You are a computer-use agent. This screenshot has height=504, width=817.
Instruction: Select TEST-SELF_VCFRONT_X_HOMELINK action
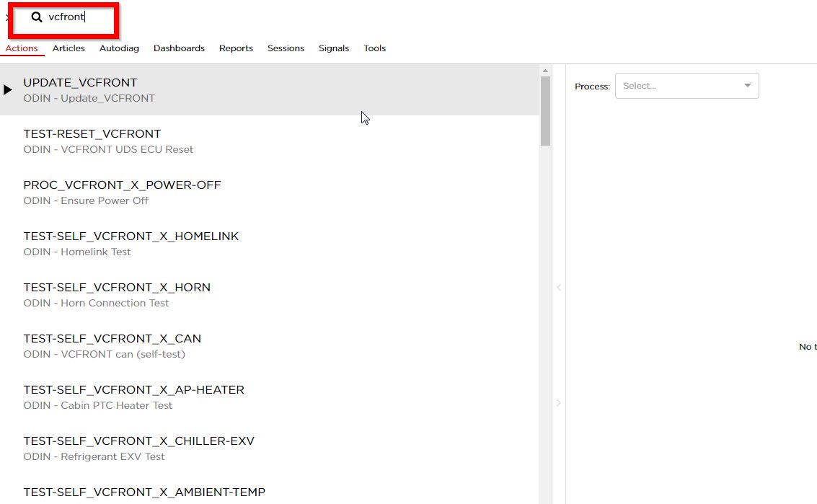click(270, 244)
